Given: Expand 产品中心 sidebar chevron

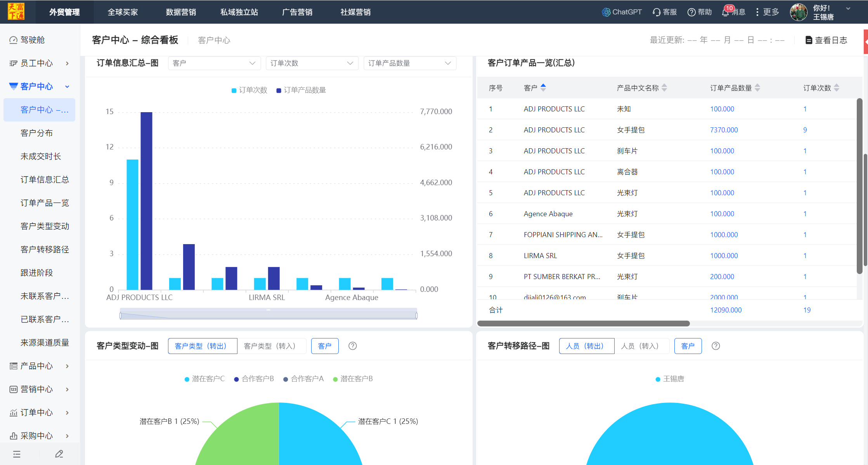Looking at the screenshot, I should 68,366.
